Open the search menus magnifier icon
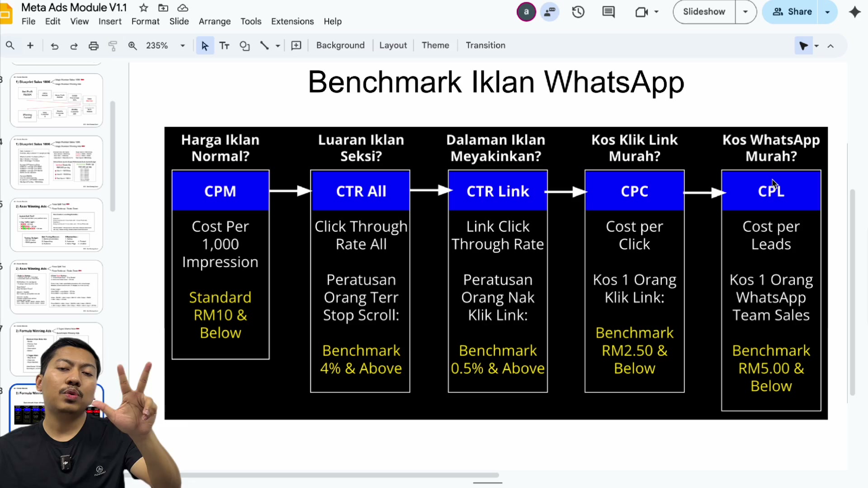This screenshot has height=488, width=868. click(10, 46)
